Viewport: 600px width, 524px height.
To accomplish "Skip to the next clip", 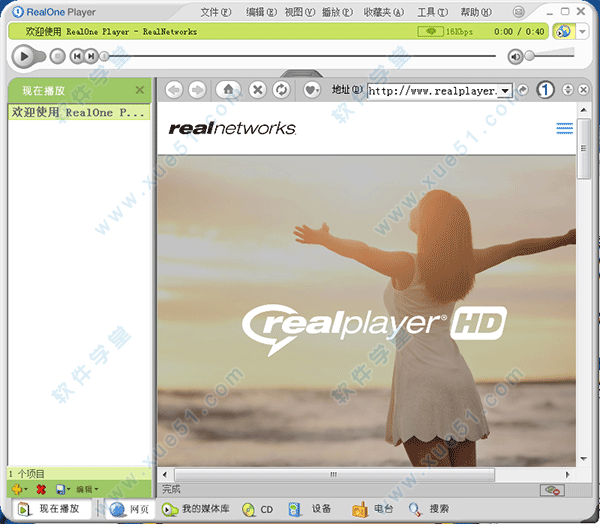I will [x=91, y=57].
